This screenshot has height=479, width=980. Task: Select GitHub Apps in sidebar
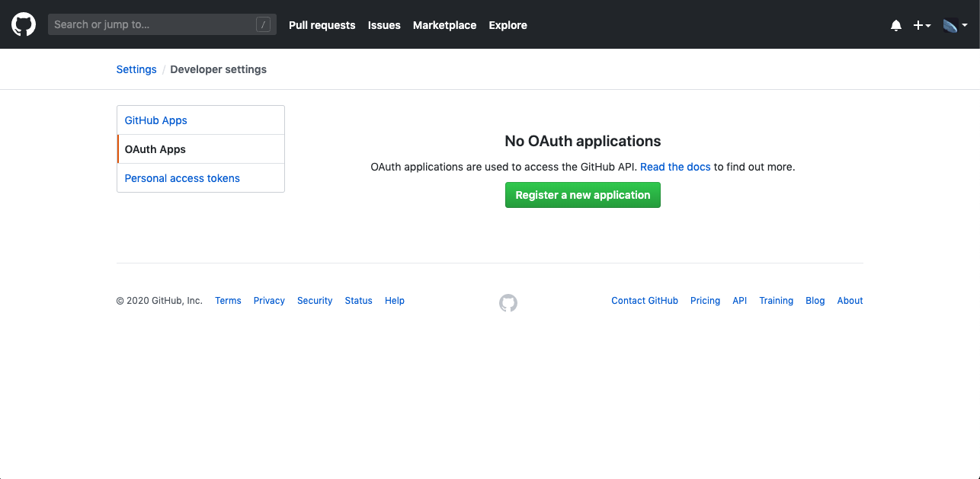(x=200, y=120)
